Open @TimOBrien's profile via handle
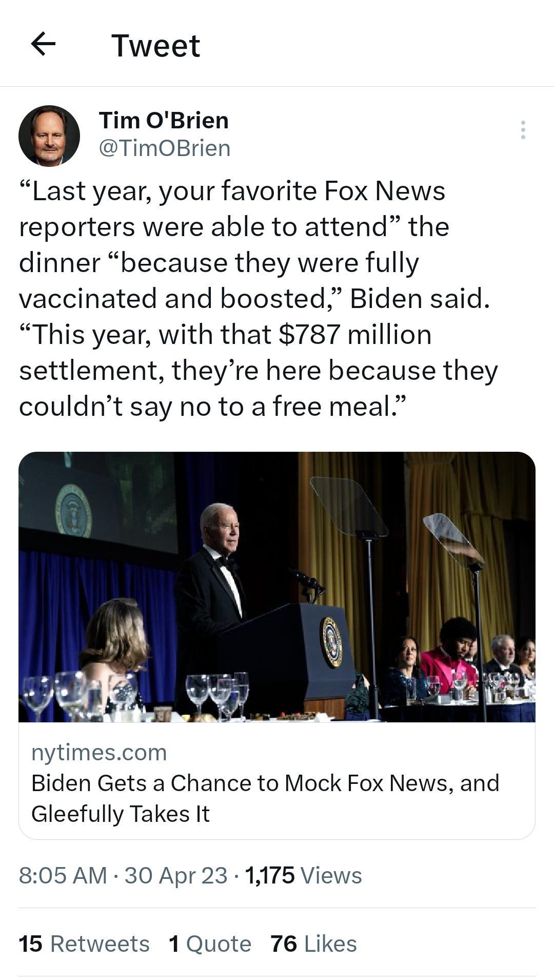This screenshot has width=554, height=980. [x=164, y=149]
